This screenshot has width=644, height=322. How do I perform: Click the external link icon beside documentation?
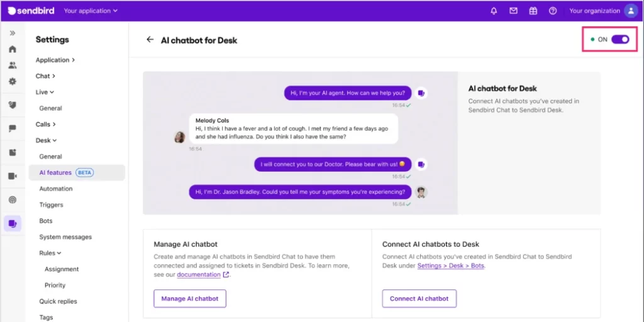click(226, 275)
